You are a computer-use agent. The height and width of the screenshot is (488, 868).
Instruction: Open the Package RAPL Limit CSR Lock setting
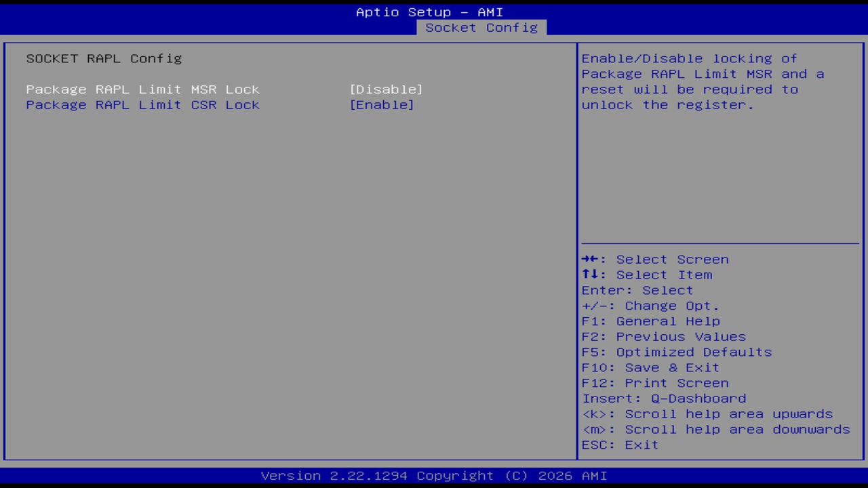[x=142, y=104]
